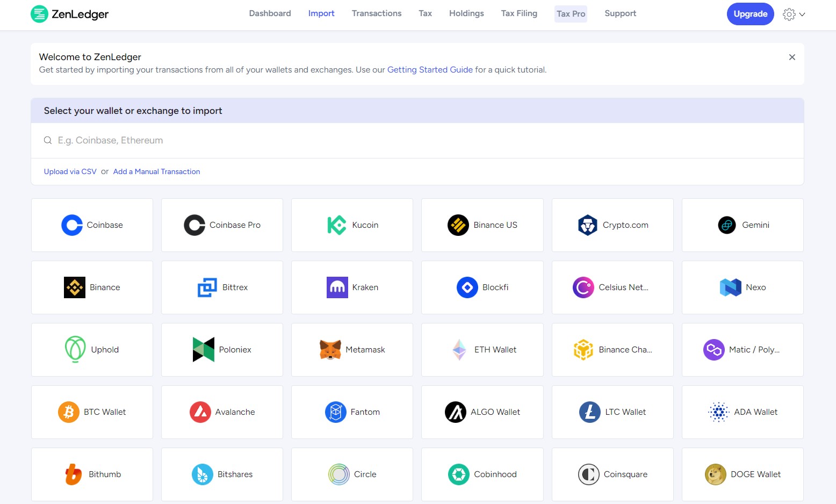This screenshot has height=504, width=836.
Task: Pick the Fantom blue icon
Action: [x=336, y=412]
